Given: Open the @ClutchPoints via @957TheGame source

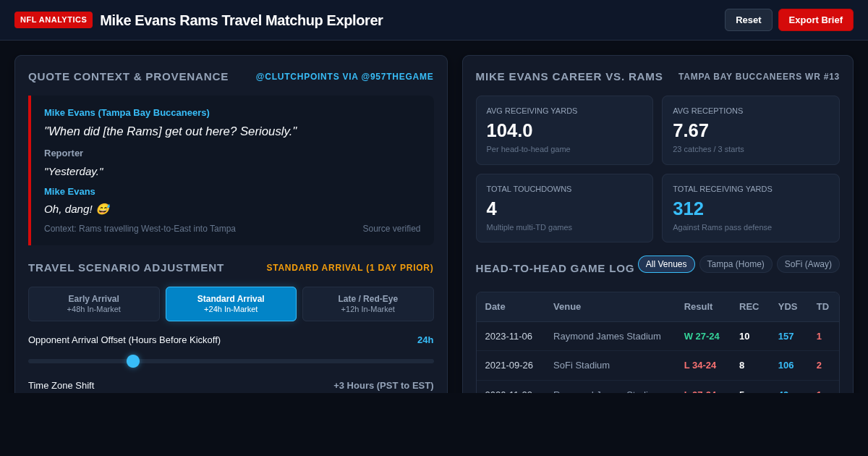Looking at the screenshot, I should point(344,77).
